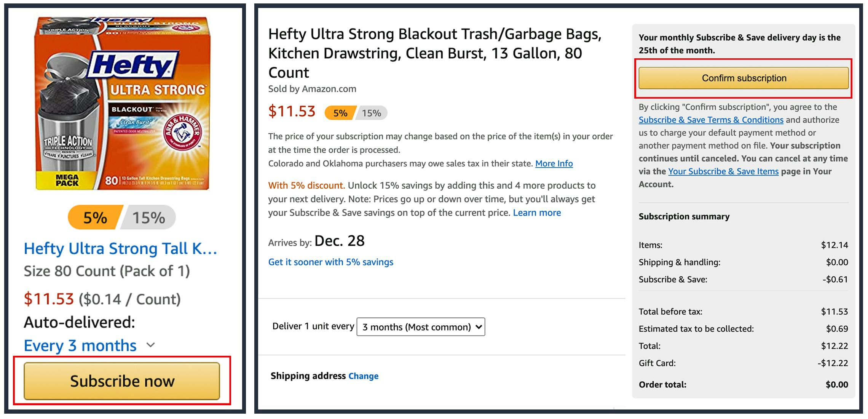Click the $11.53 price in the left panel
Image resolution: width=868 pixels, height=419 pixels.
[x=49, y=299]
